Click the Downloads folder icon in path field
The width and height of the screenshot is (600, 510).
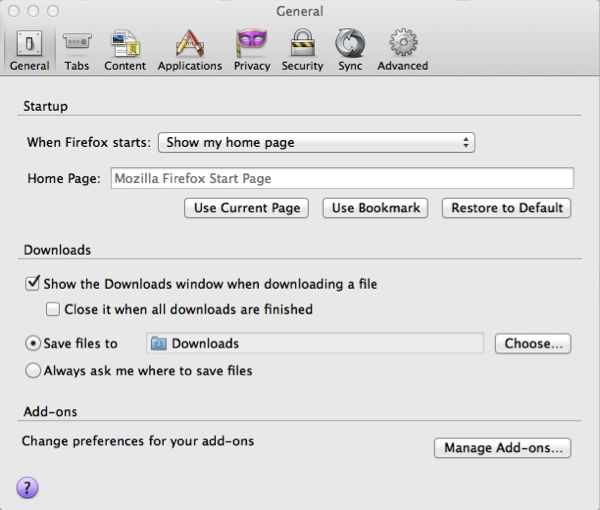[x=158, y=343]
